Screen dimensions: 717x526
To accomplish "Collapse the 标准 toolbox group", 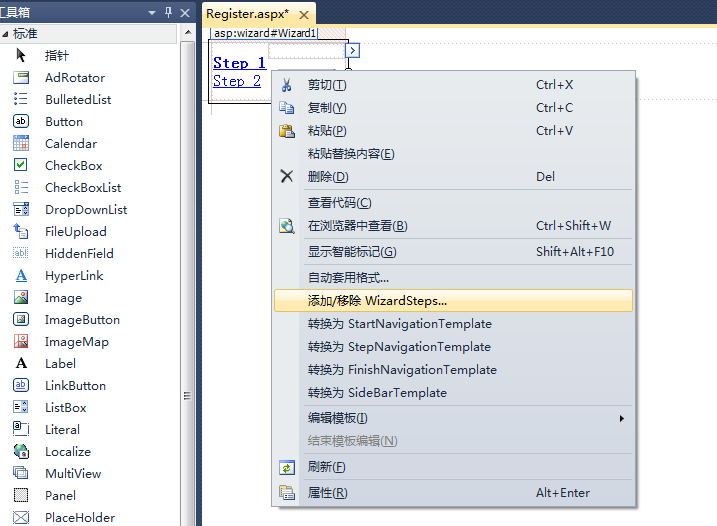I will tap(7, 34).
